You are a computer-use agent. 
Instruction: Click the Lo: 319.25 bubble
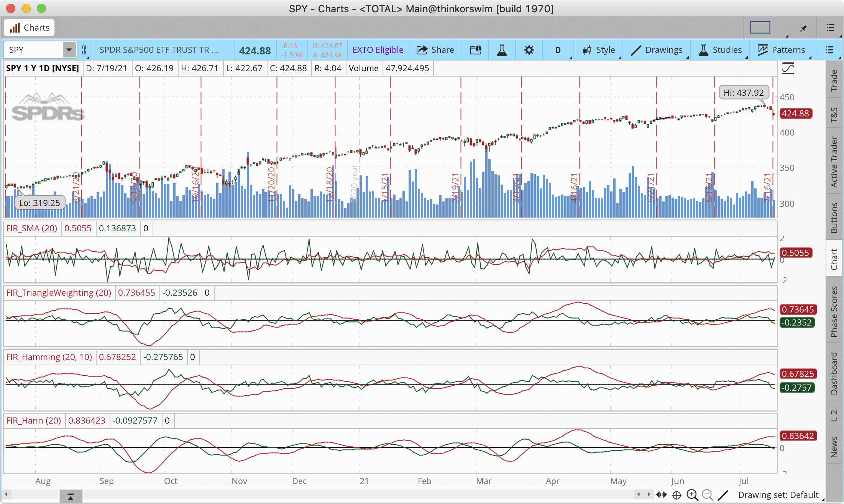40,203
